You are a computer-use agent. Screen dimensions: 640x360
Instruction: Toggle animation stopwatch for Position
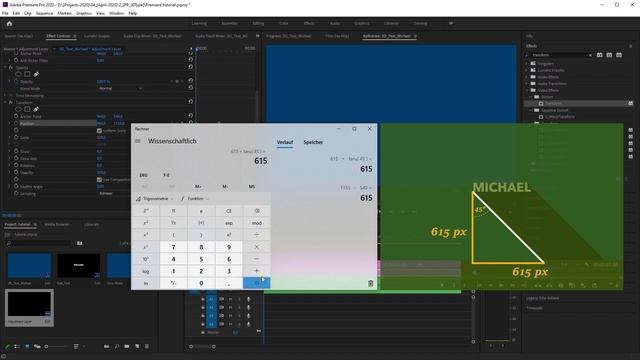tap(16, 123)
